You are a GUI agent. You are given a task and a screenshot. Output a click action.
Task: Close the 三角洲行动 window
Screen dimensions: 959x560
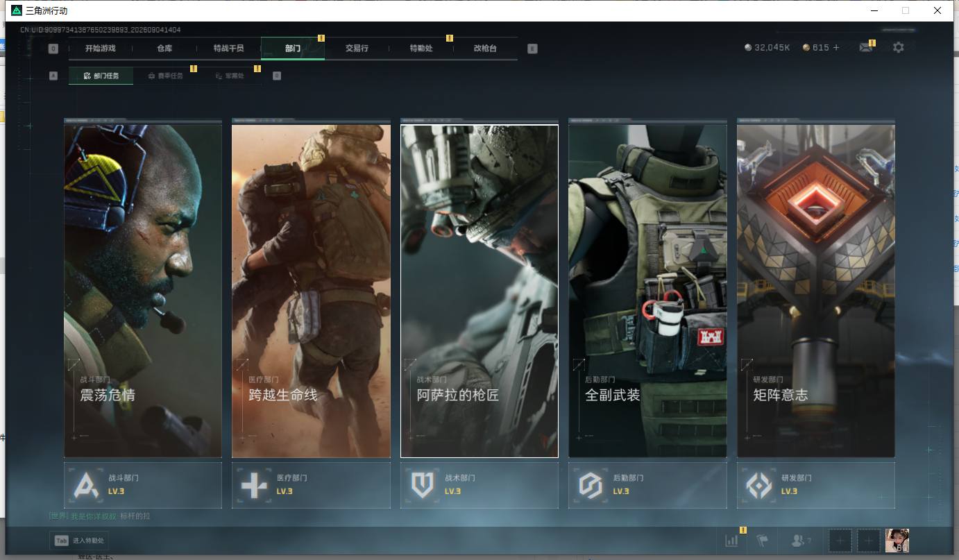[x=937, y=10]
